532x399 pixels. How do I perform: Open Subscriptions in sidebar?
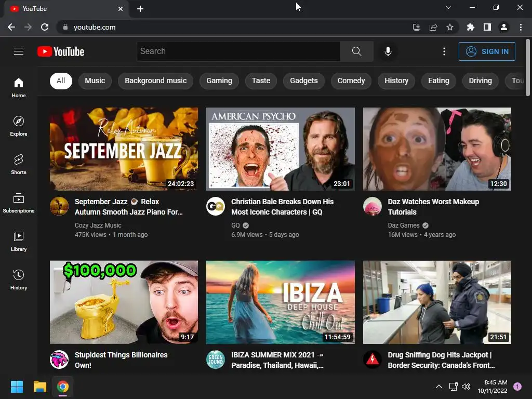[x=19, y=203]
